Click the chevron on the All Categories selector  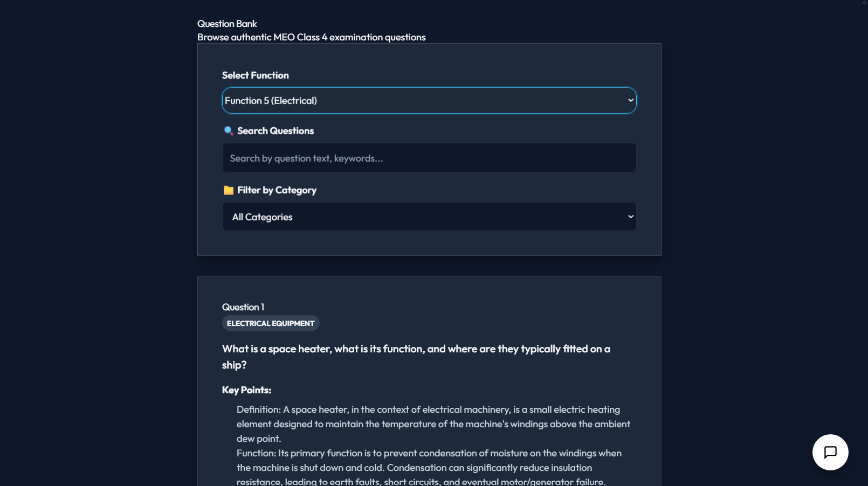(630, 216)
